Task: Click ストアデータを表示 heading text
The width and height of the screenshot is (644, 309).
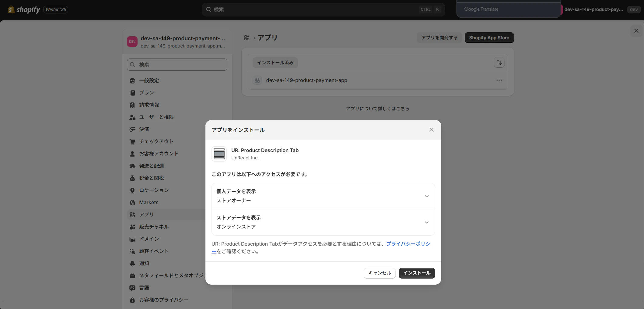Action: 239,218
